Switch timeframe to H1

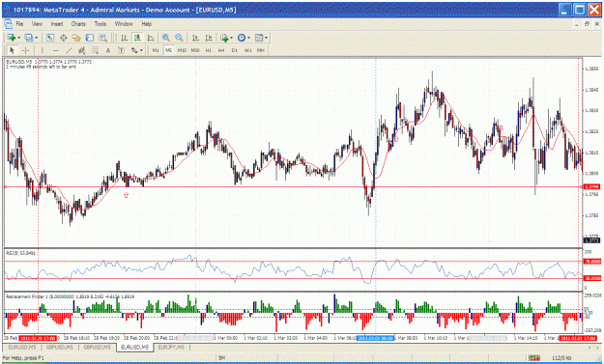tap(209, 50)
